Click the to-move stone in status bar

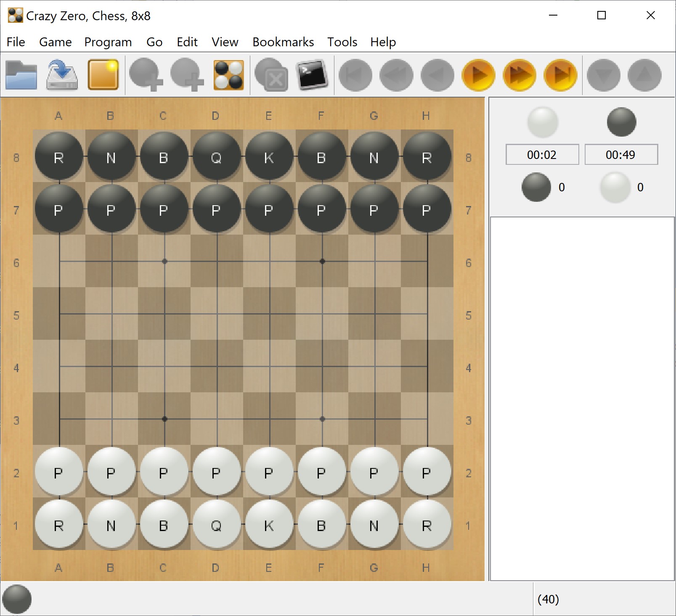(x=17, y=599)
